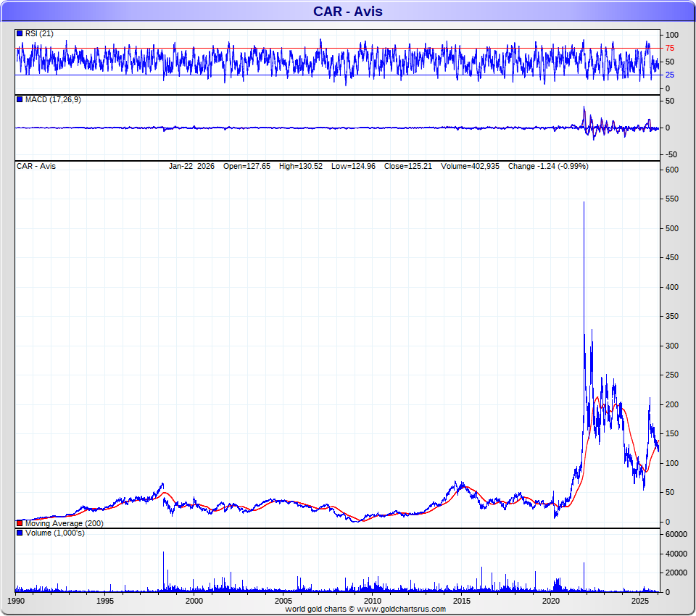Click the Open=127.65 value
Screen dimensions: 696x616
246,166
